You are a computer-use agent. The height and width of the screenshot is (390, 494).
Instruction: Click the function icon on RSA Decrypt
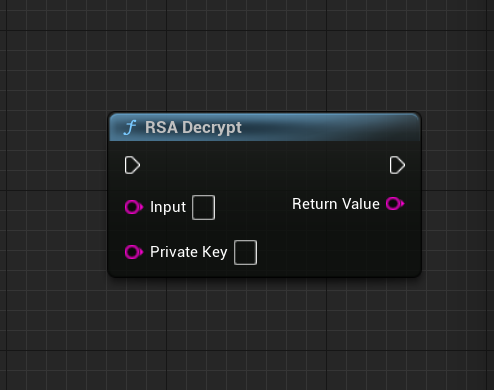click(x=130, y=127)
